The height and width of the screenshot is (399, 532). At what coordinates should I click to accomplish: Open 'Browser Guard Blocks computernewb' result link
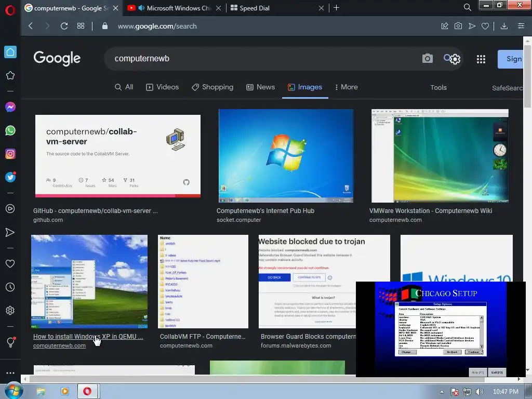coord(308,337)
